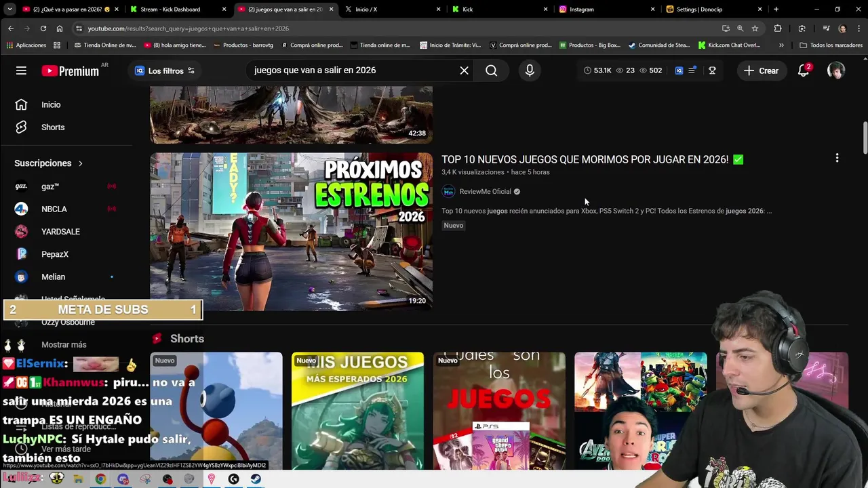Click the ReviewMe Oficial channel avatar
Image resolution: width=868 pixels, height=488 pixels.
[x=448, y=192]
